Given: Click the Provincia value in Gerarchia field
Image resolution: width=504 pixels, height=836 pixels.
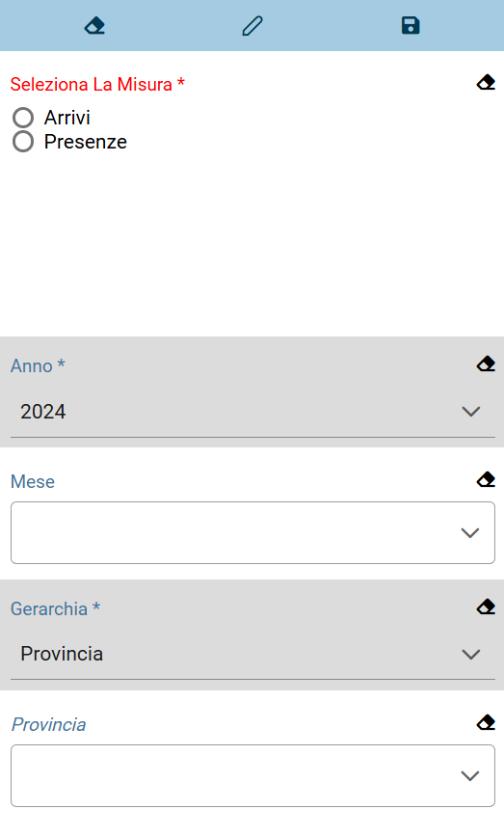Looking at the screenshot, I should click(x=62, y=654).
